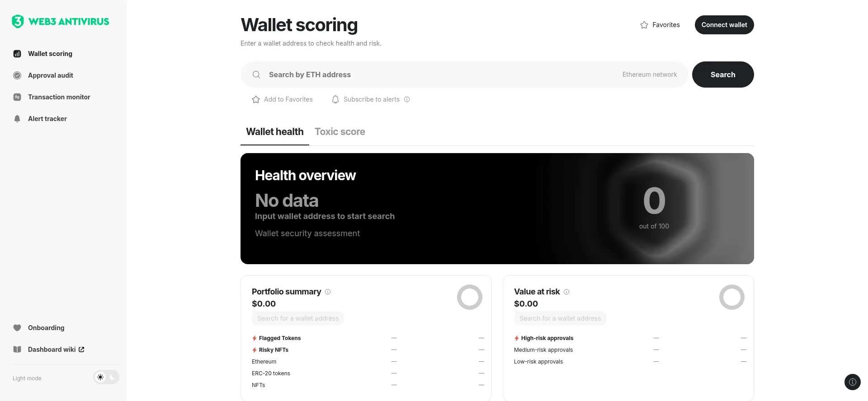Viewport: 868px width, 401px height.
Task: Select the Wallet health tab
Action: (x=274, y=131)
